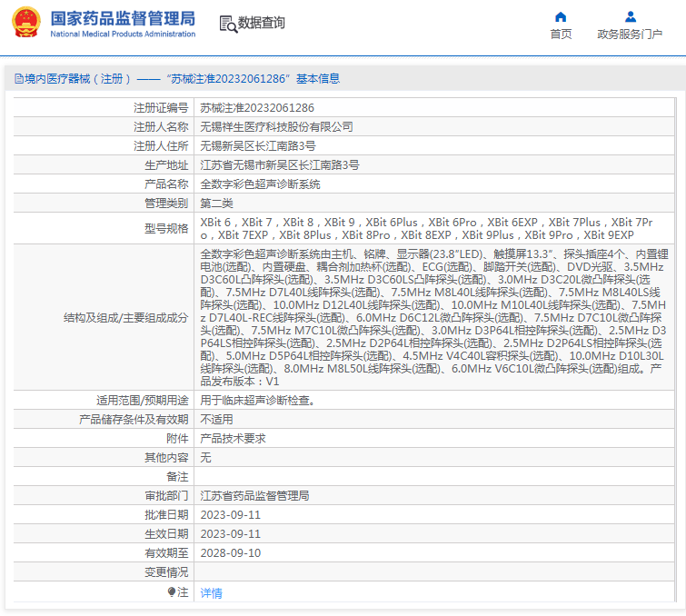Click the document icon before 境内医疗器械
This screenshot has height=616, width=686.
pyautogui.click(x=19, y=79)
